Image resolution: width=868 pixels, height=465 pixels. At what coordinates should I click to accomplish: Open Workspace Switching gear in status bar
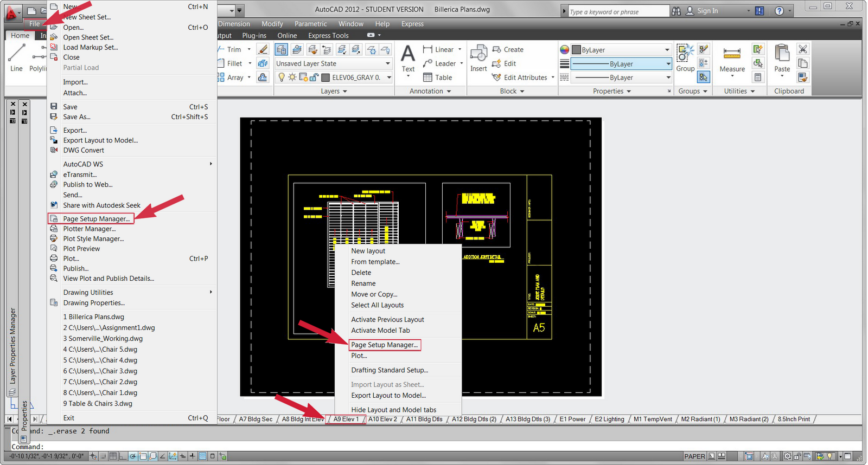pos(788,456)
